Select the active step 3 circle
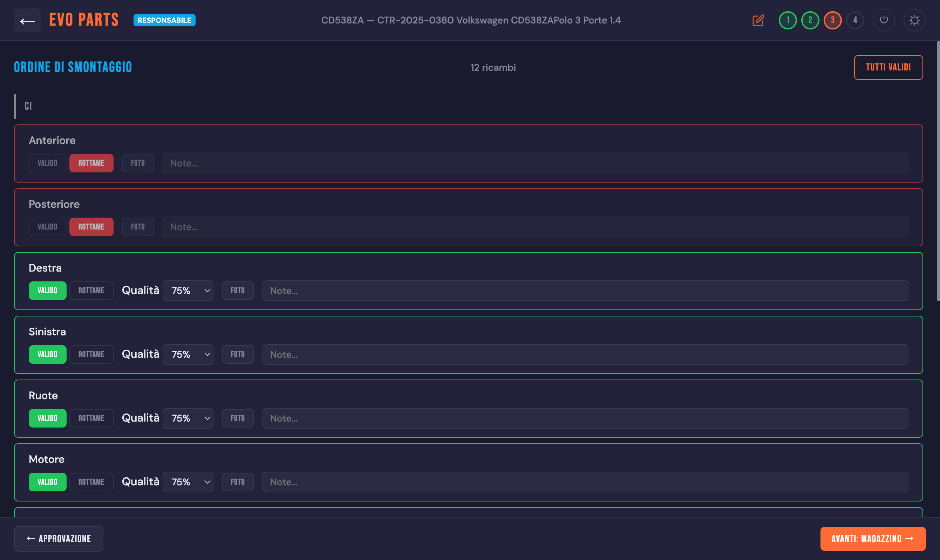The image size is (940, 560). point(832,20)
